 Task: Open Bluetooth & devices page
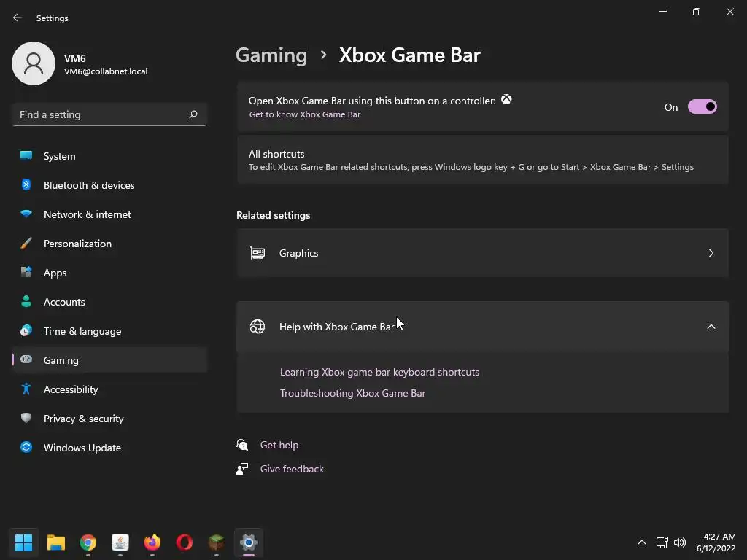pyautogui.click(x=109, y=185)
